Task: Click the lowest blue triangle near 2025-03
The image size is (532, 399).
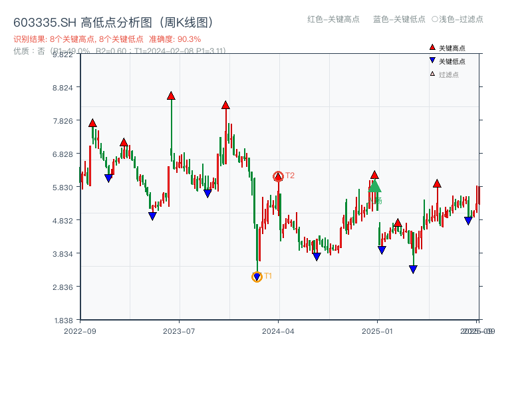Action: pyautogui.click(x=414, y=268)
